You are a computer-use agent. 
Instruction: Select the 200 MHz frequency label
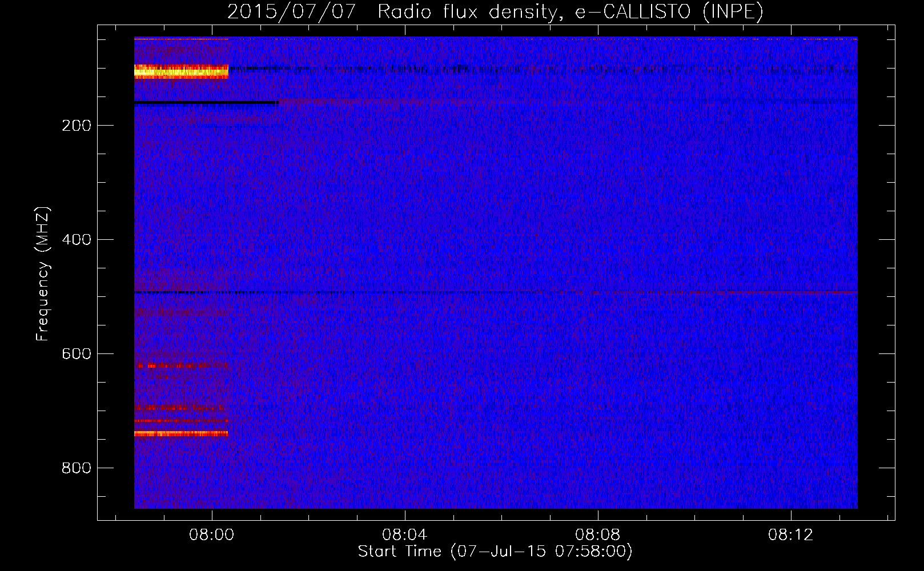pos(77,126)
